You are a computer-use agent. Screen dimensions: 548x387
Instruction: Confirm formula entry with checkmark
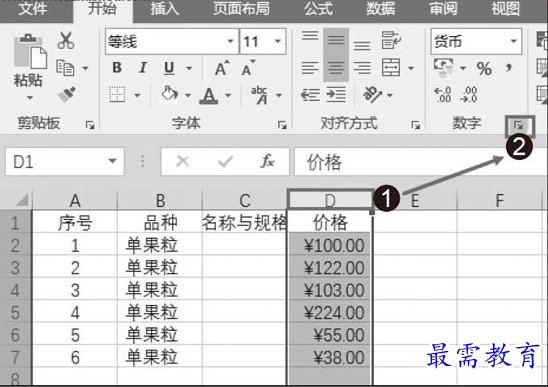click(225, 161)
